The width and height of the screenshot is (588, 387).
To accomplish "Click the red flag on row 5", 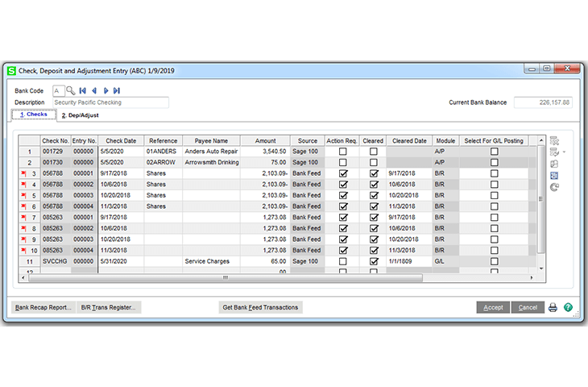I will (x=23, y=195).
